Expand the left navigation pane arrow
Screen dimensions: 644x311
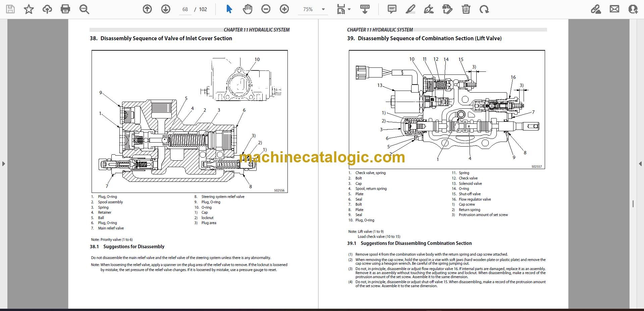click(x=4, y=164)
